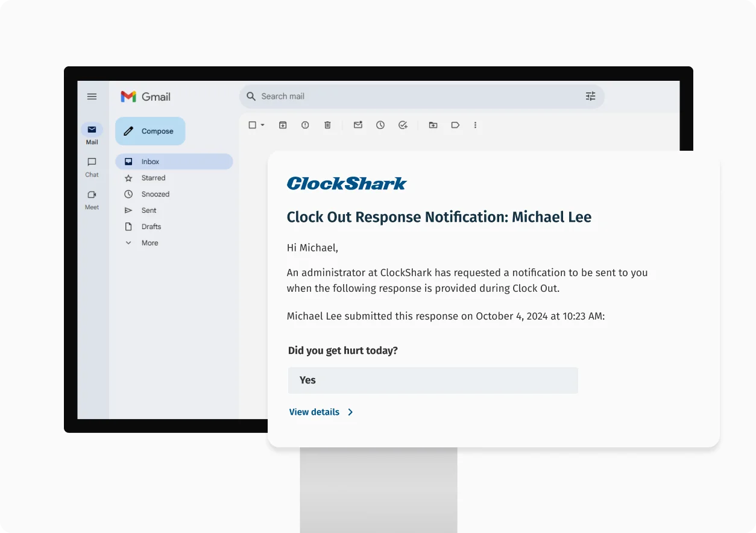Viewport: 756px width, 533px height.
Task: Click the ClockShark logo in the email
Action: click(347, 183)
